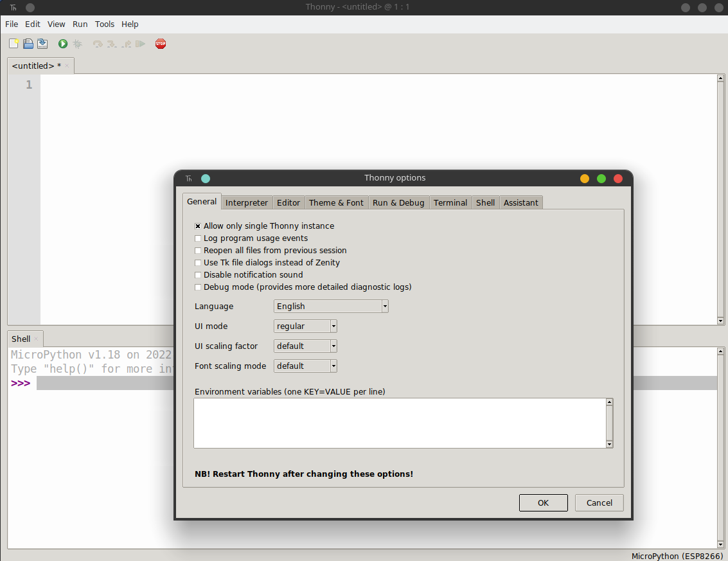Switch to the Terminal tab
This screenshot has width=728, height=561.
point(450,202)
